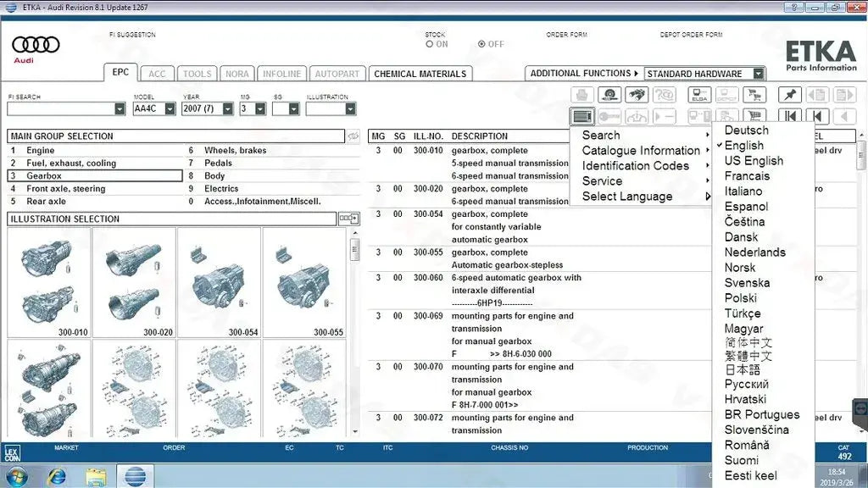Toggle the illustration selection view icon
This screenshot has width=868, height=488.
(348, 219)
